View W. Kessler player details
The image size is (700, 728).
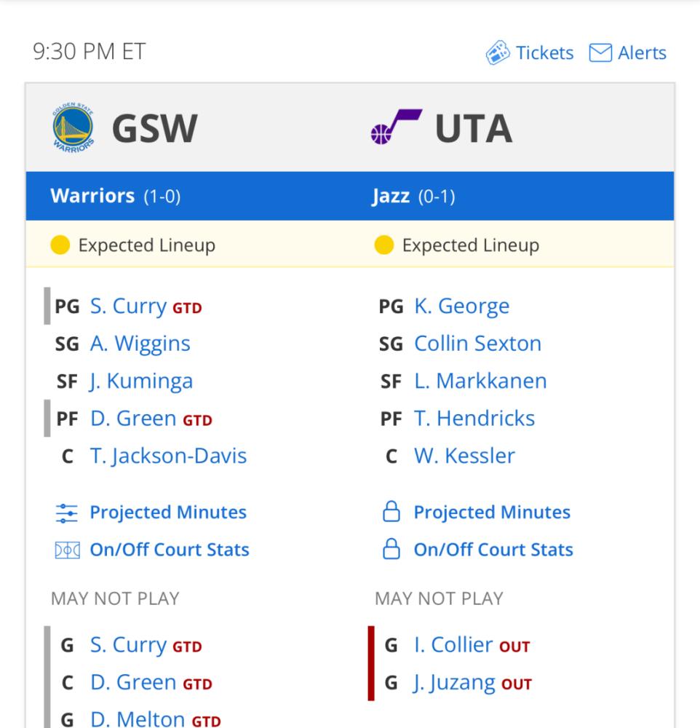465,456
